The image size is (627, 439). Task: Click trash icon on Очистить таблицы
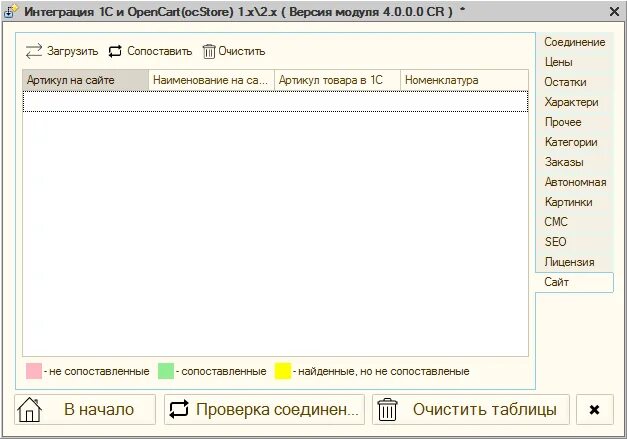click(387, 409)
